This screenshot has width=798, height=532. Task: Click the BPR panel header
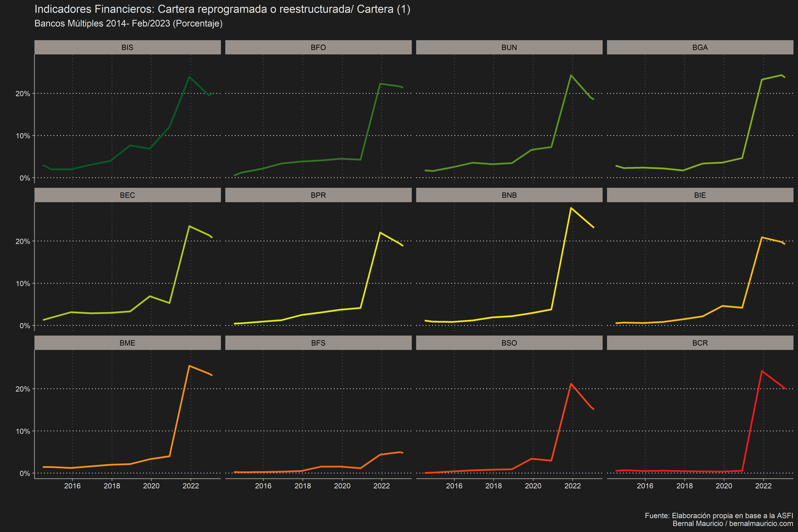(318, 195)
